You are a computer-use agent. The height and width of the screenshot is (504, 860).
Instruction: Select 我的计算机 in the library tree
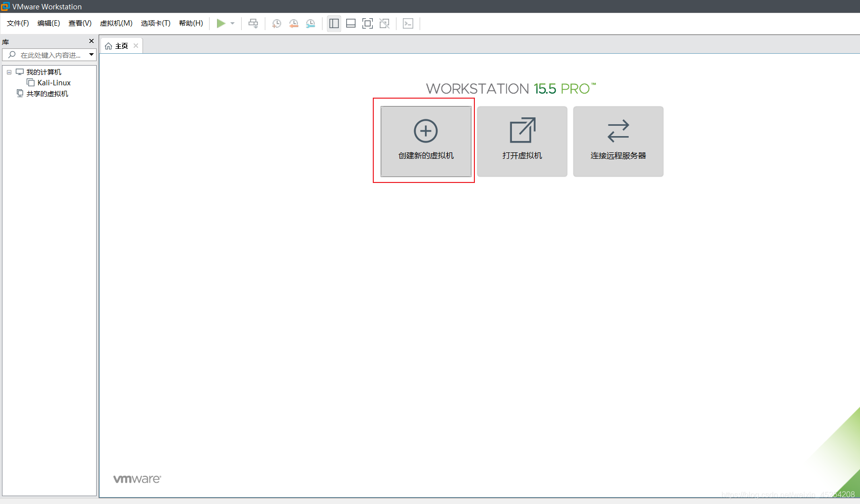pyautogui.click(x=44, y=72)
